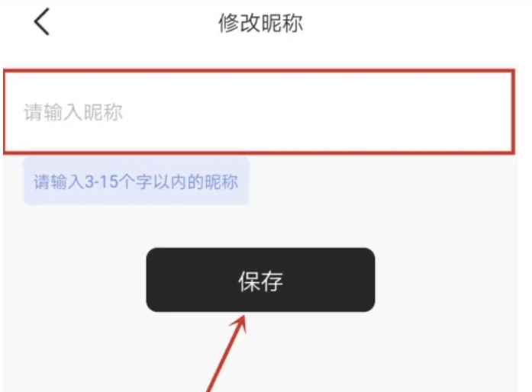
Task: Click the 保存 text inside the dark button
Action: pos(260,281)
